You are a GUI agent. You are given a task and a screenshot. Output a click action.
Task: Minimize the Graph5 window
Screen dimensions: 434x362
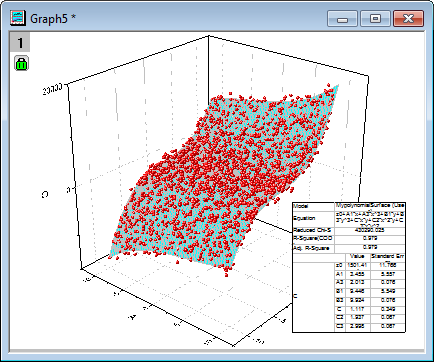[342, 18]
